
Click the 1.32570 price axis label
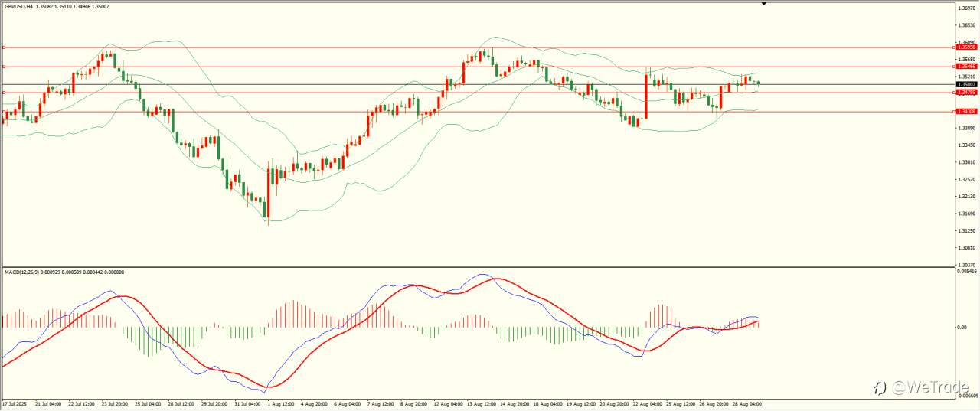(967, 179)
